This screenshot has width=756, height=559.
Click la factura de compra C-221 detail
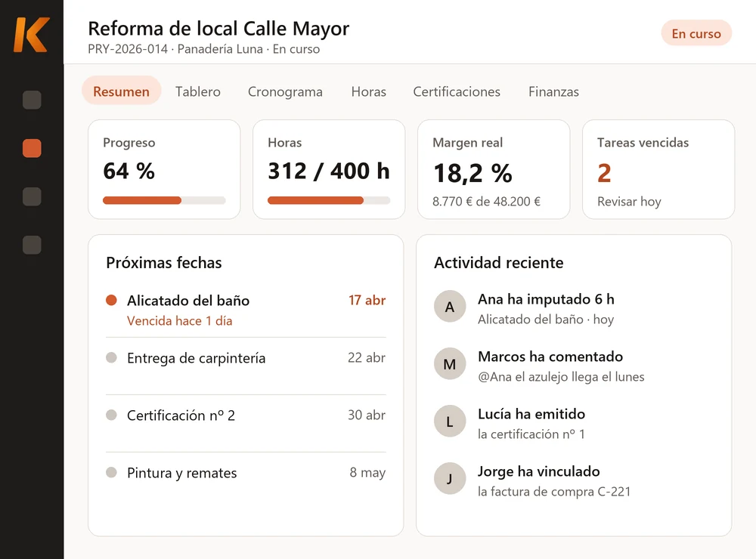coord(554,492)
